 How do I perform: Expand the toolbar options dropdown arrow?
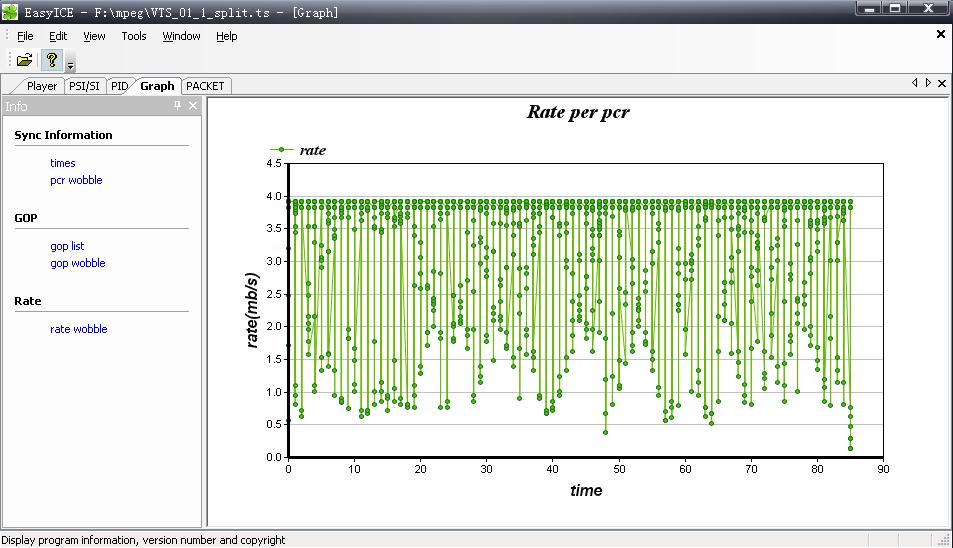[71, 65]
